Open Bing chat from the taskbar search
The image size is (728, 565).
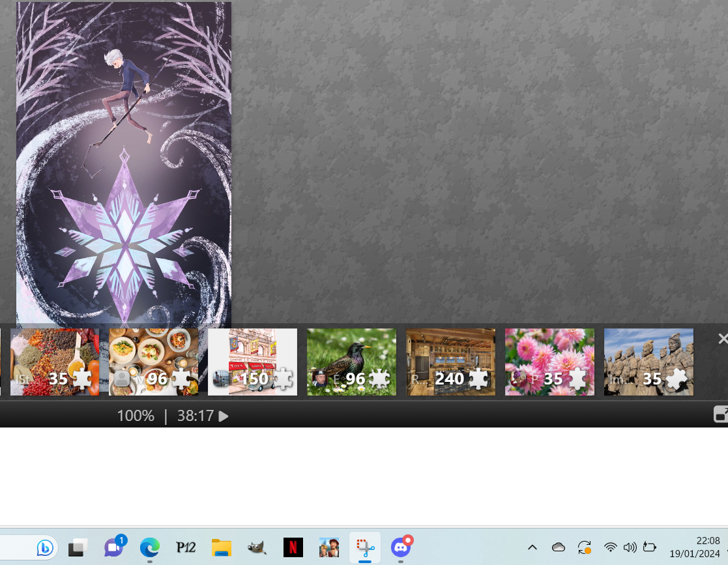pyautogui.click(x=45, y=548)
